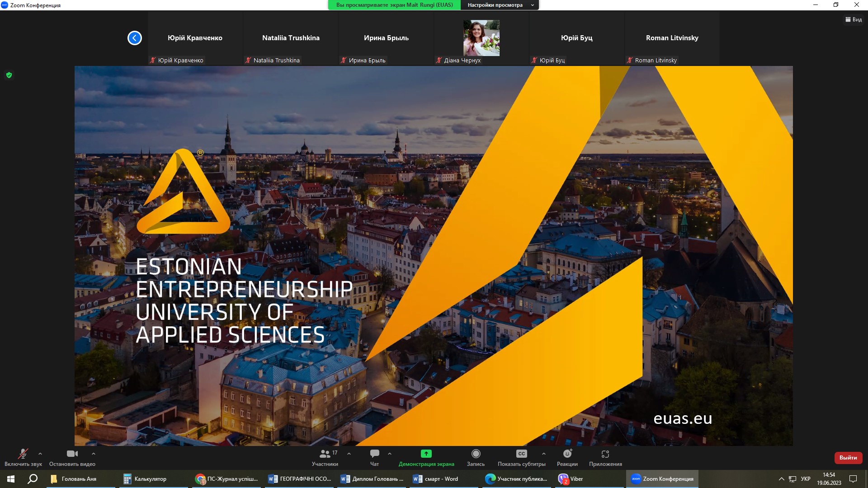This screenshot has height=488, width=868.
Task: Open Приложения apps panel
Action: pos(605,458)
